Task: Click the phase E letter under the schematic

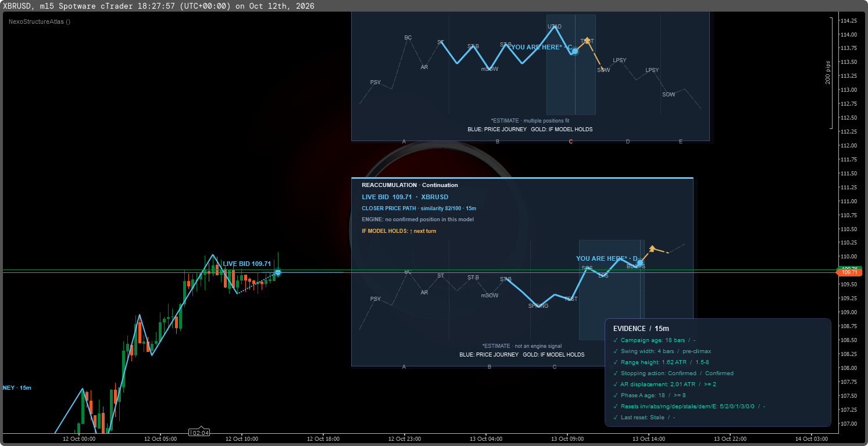Action: point(681,142)
